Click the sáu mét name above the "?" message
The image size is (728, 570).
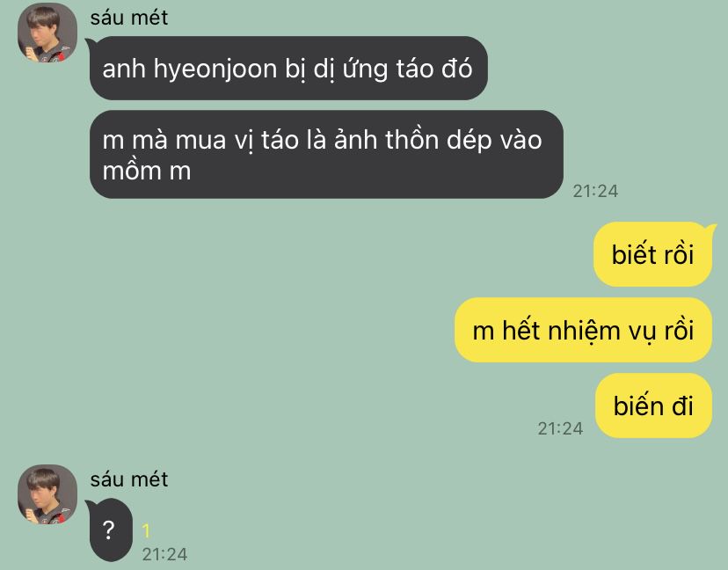pyautogui.click(x=129, y=479)
